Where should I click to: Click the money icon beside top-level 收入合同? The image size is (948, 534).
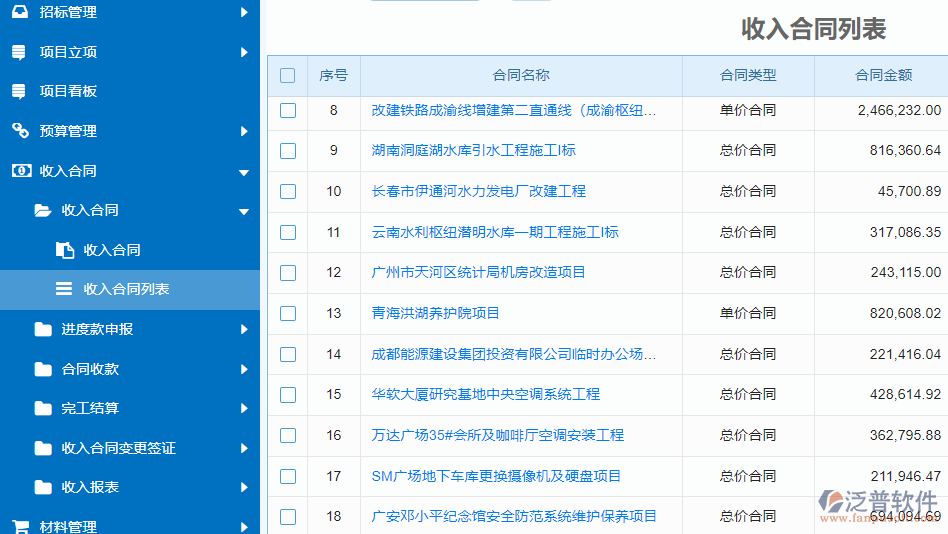20,171
